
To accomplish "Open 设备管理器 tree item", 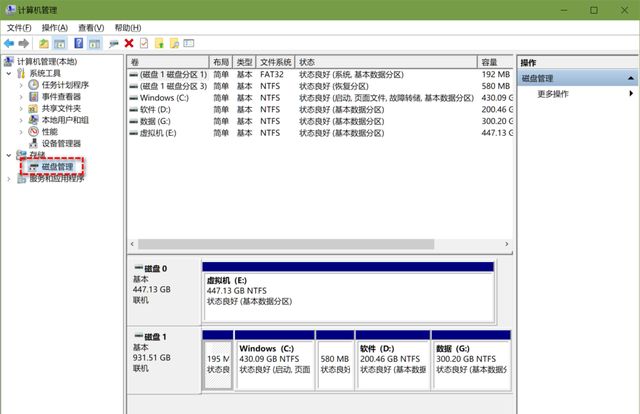I will 61,143.
